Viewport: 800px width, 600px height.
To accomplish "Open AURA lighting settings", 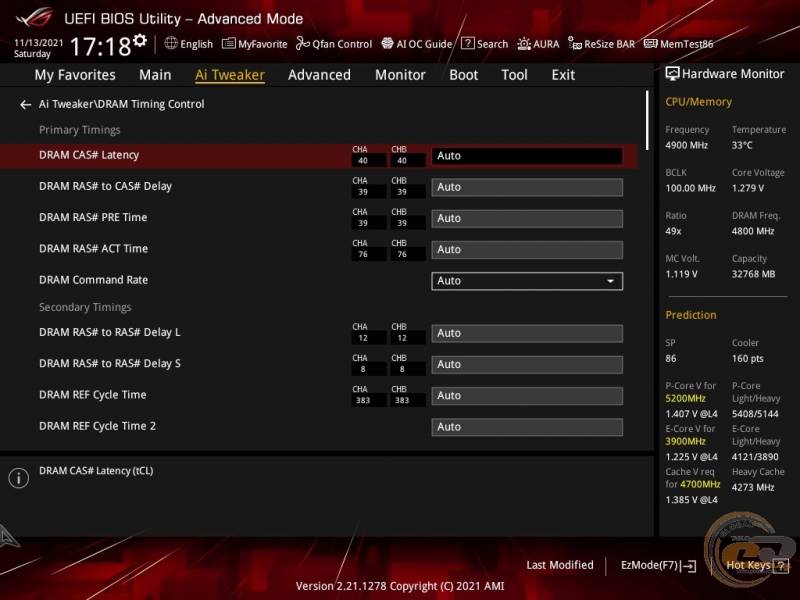I will (538, 44).
